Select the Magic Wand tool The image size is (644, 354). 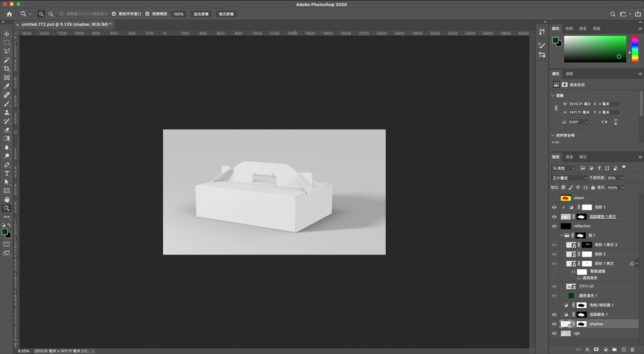tap(6, 60)
